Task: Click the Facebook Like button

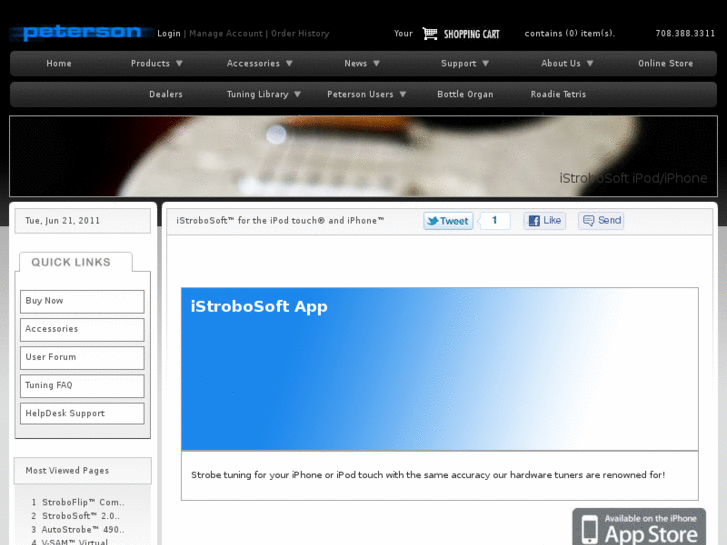Action: (544, 220)
